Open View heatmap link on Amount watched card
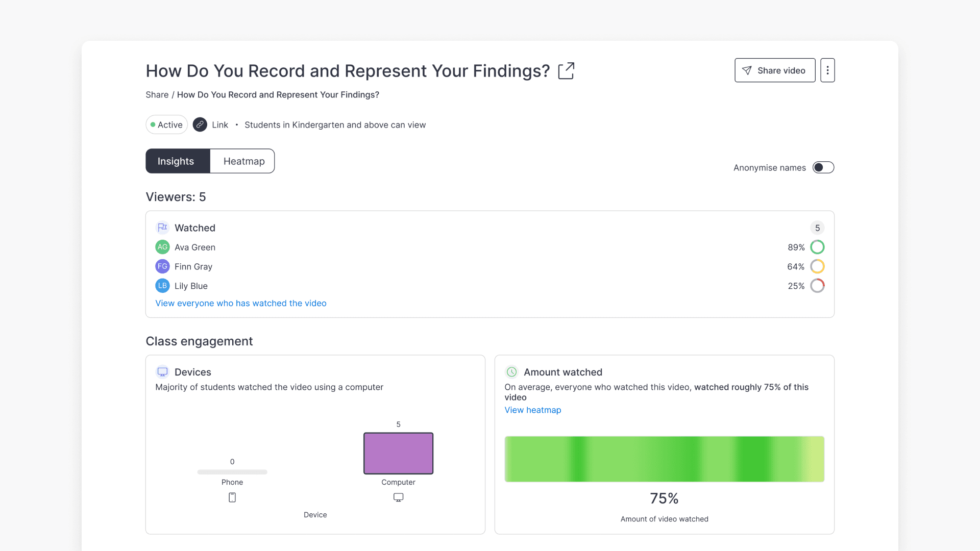This screenshot has width=980, height=551. [x=532, y=410]
